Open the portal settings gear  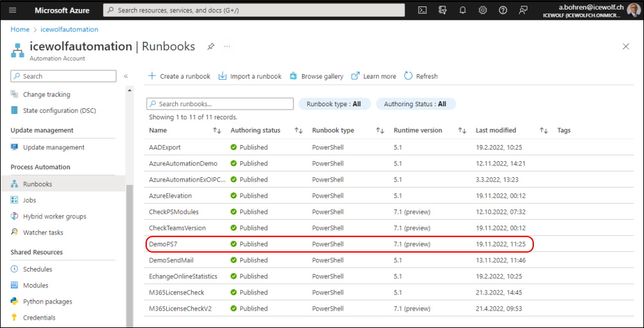[x=482, y=10]
